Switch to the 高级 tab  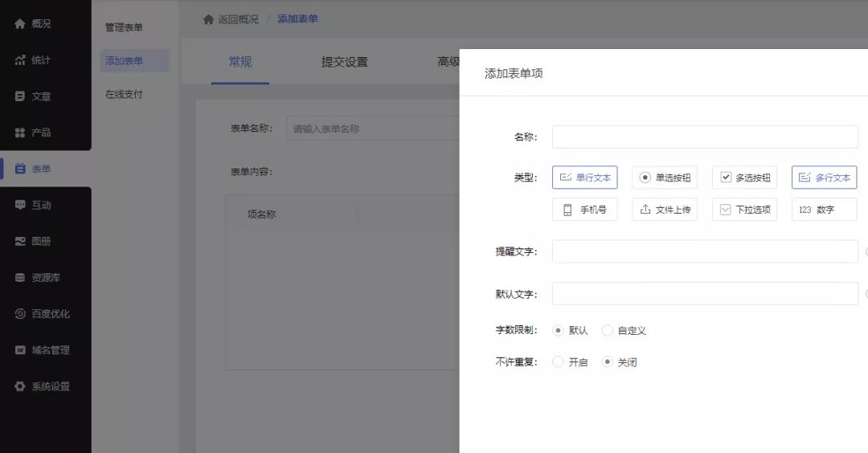point(448,62)
